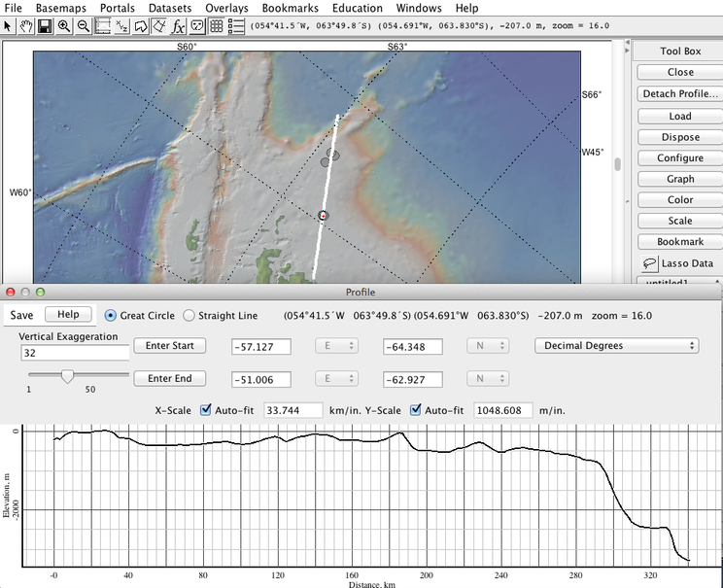Open the Decimal Degrees format dropdown
The width and height of the screenshot is (723, 588).
[617, 345]
